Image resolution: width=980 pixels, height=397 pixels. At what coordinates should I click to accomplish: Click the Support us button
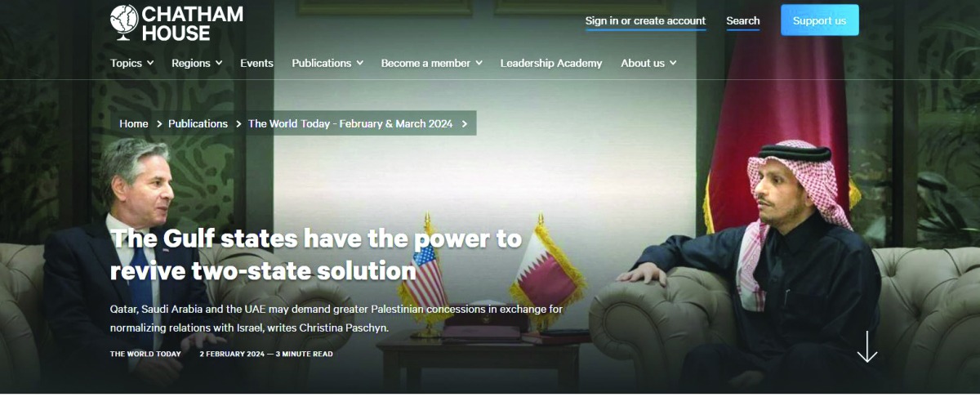click(x=820, y=20)
